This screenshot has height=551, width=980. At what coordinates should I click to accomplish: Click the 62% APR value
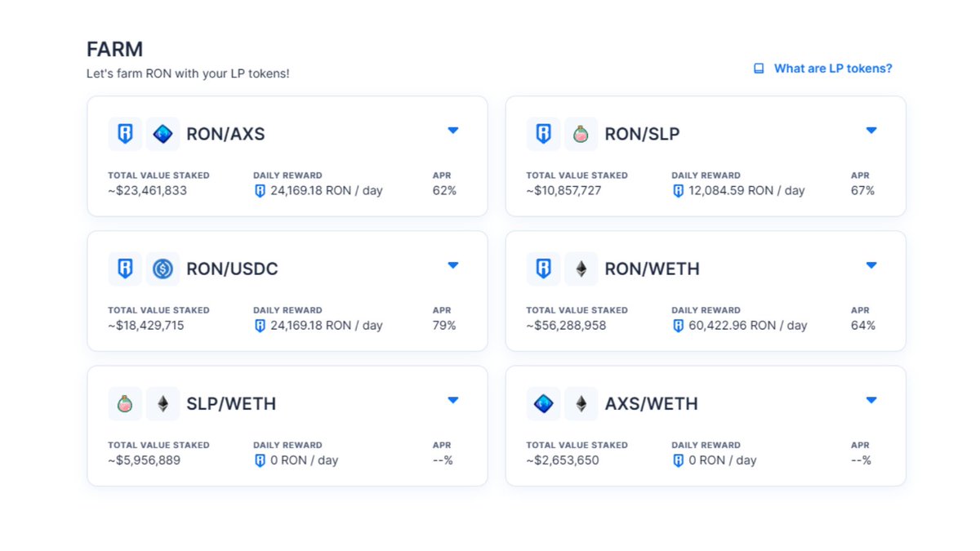tap(444, 191)
